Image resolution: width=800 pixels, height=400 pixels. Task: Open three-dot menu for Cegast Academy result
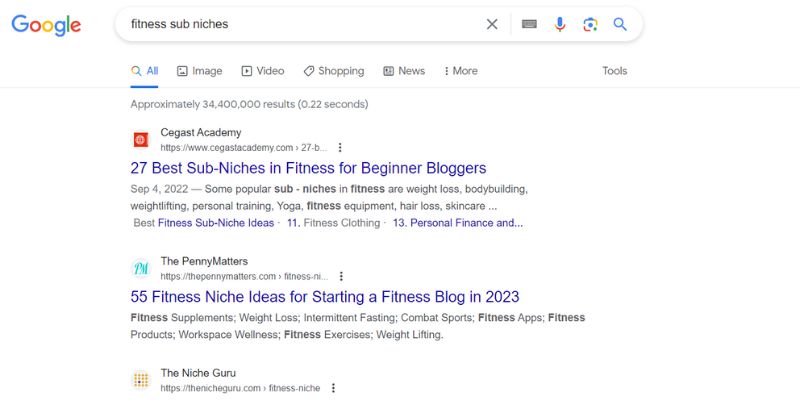coord(340,147)
